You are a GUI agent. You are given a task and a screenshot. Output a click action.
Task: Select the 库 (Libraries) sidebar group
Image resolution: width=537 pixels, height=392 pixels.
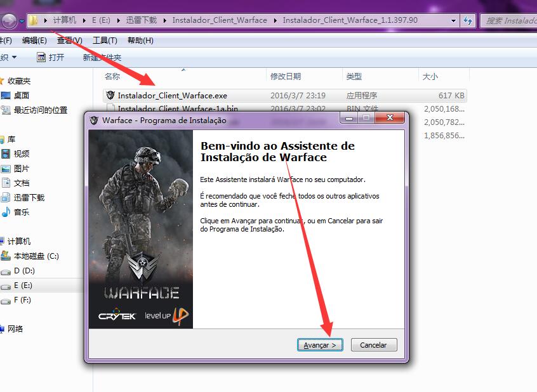click(x=11, y=140)
